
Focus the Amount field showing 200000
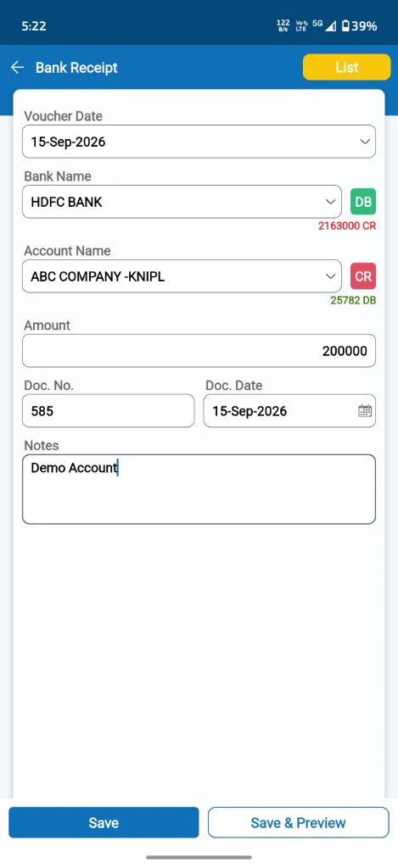[199, 350]
